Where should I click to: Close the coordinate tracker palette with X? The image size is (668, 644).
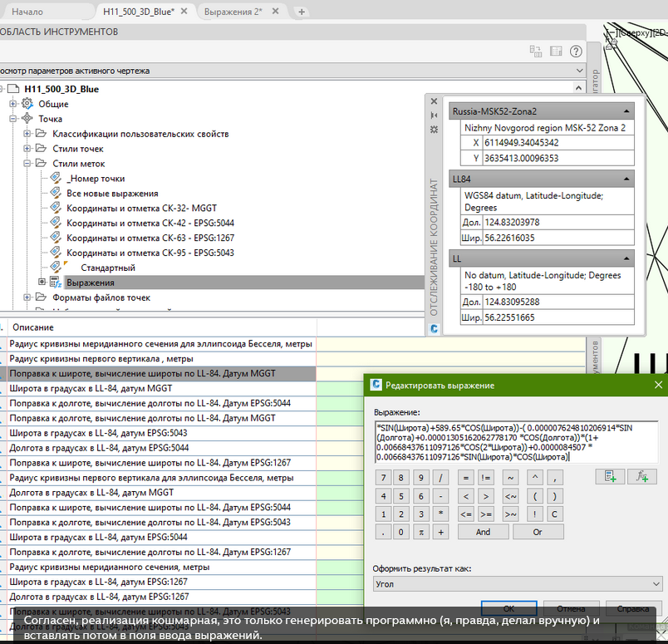point(434,100)
